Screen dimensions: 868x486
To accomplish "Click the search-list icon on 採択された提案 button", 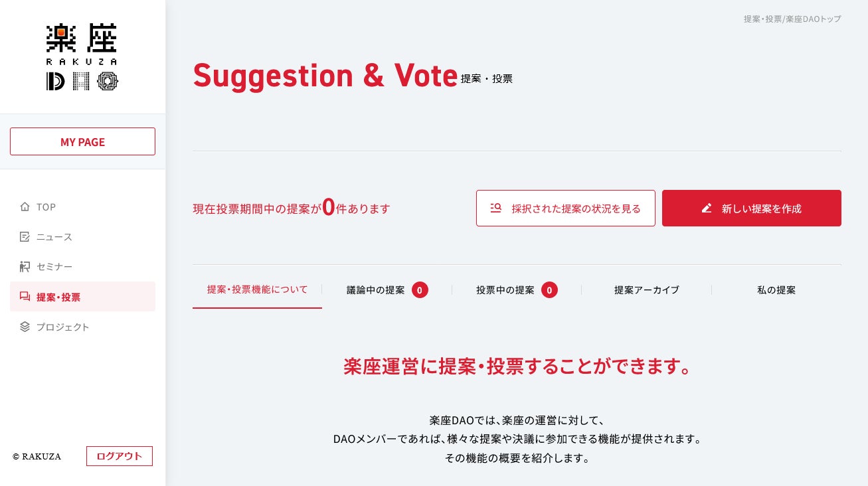I will tap(495, 208).
